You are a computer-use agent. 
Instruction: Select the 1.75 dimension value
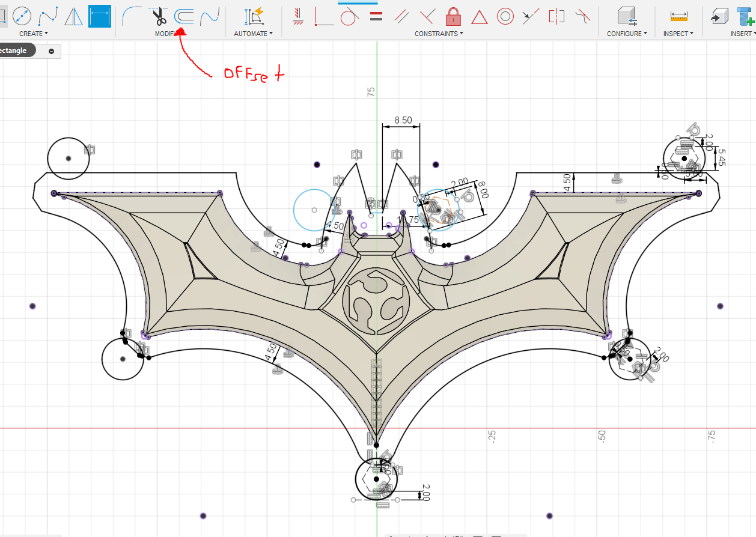[408, 219]
